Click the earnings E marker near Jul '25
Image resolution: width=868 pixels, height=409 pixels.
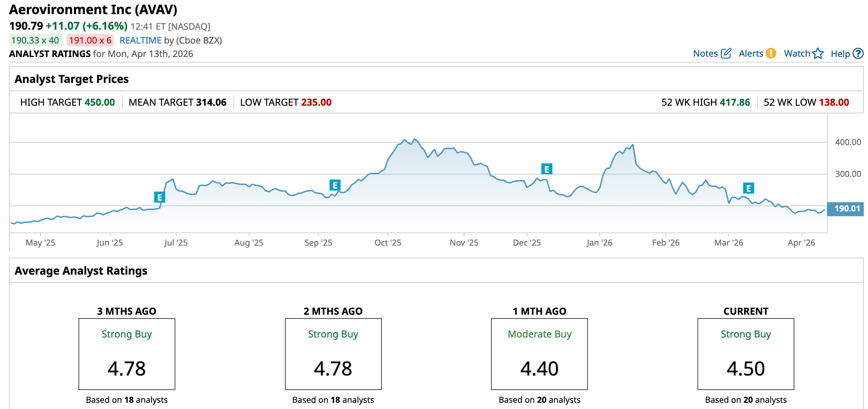[x=159, y=197]
